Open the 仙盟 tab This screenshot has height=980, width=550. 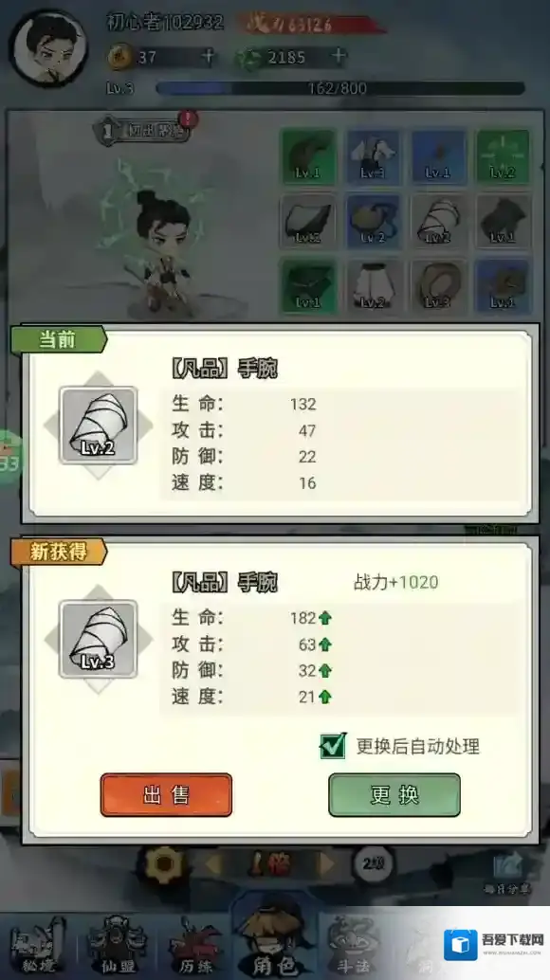pyautogui.click(x=117, y=944)
